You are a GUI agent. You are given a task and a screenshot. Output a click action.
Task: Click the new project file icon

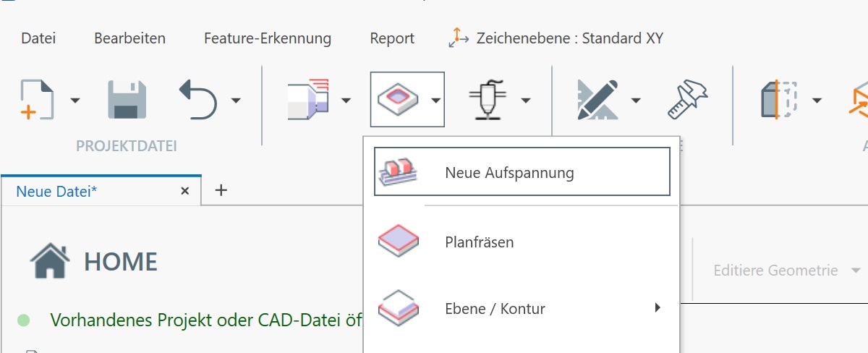[38, 100]
